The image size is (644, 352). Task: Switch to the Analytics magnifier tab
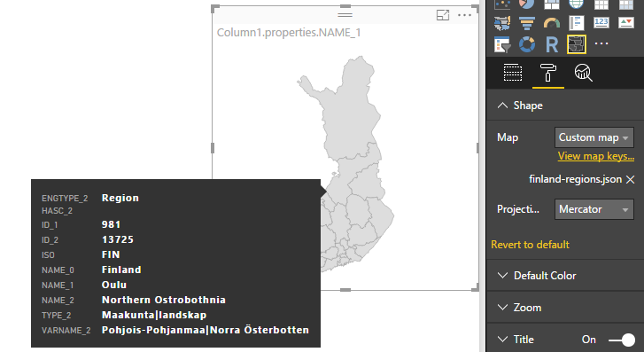pos(583,73)
